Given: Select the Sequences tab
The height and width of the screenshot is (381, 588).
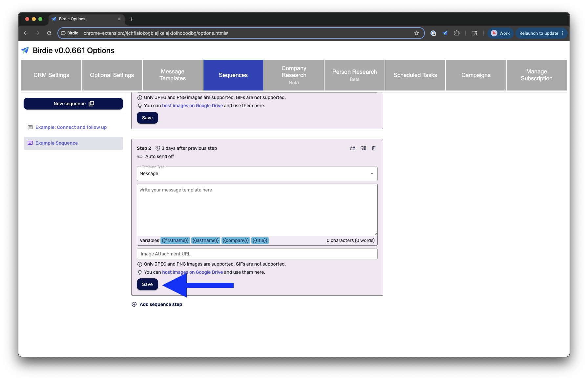Looking at the screenshot, I should (x=233, y=75).
